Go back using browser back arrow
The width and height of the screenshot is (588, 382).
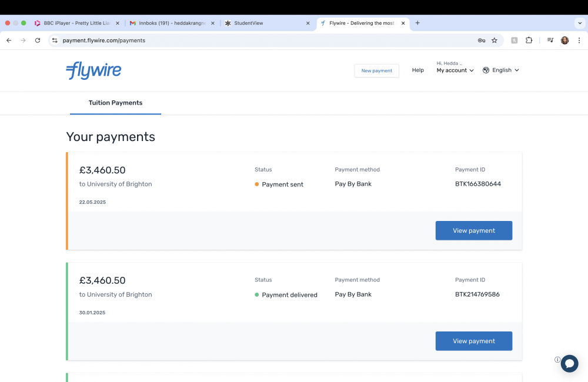[x=9, y=41]
